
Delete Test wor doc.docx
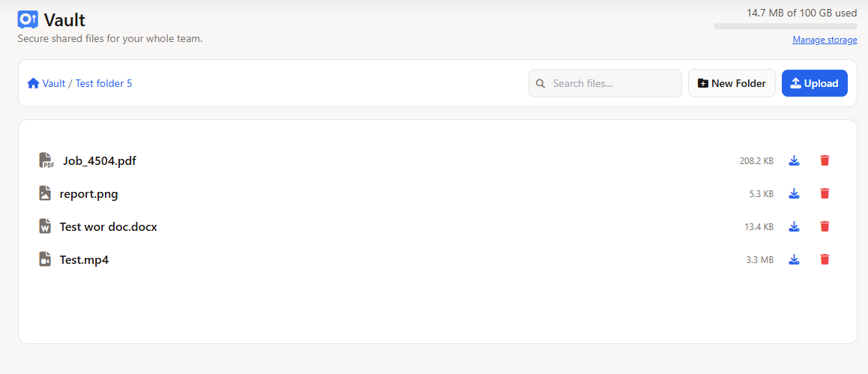pyautogui.click(x=825, y=226)
